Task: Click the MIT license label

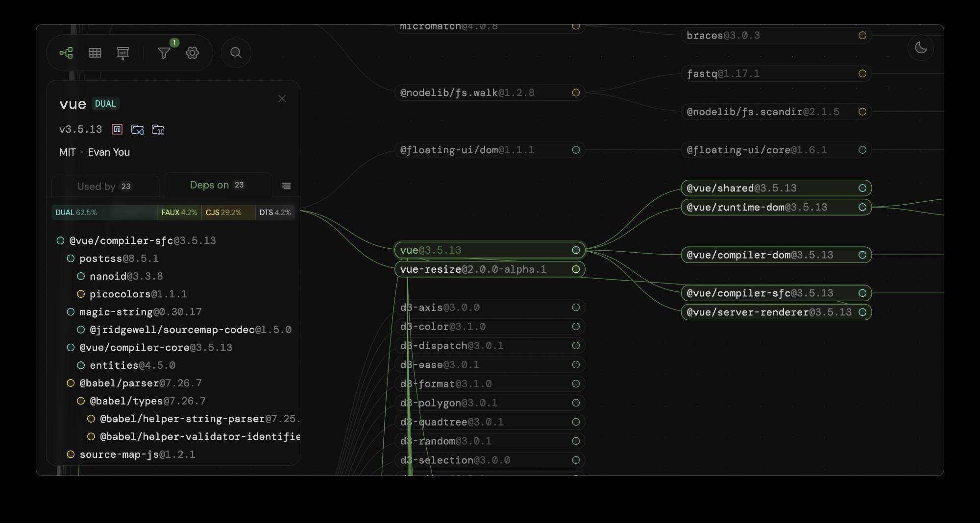Action: click(67, 152)
